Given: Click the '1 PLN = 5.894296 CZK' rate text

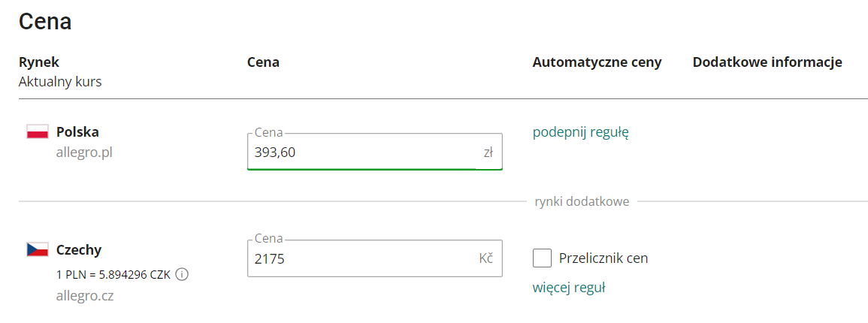Looking at the screenshot, I should click(113, 275).
